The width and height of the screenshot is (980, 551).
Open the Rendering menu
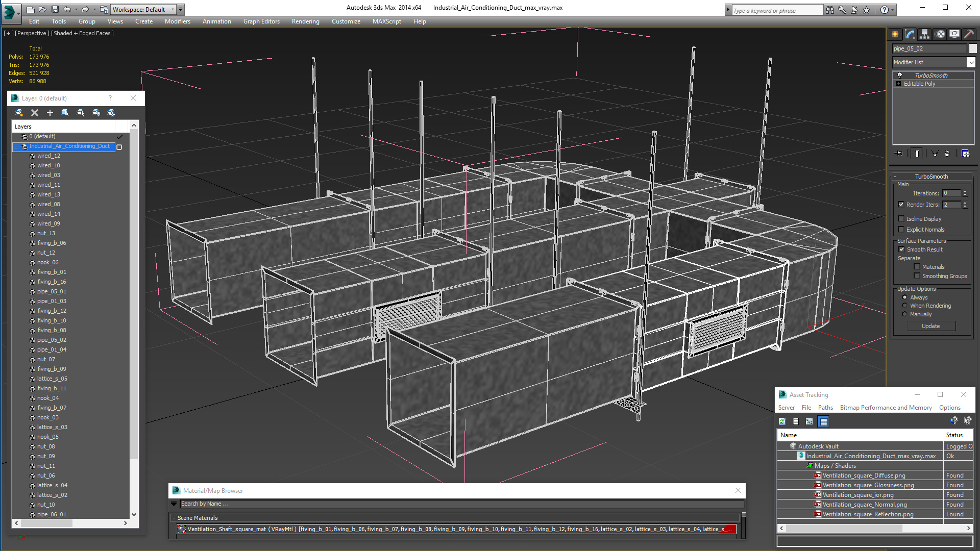tap(305, 21)
